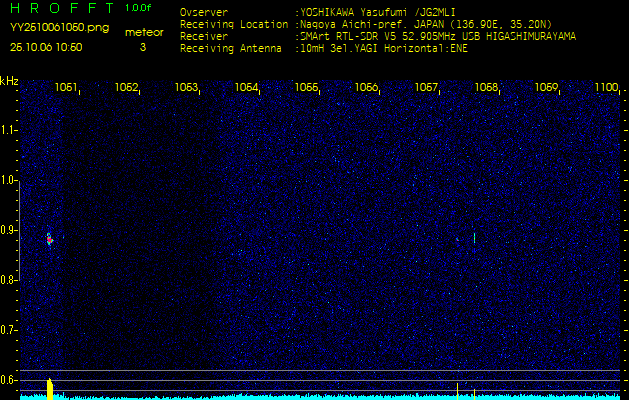Screen dimensions: 629x400
Task: Click the SMArt RTL-SDR V5 receiver value
Action: coord(438,37)
